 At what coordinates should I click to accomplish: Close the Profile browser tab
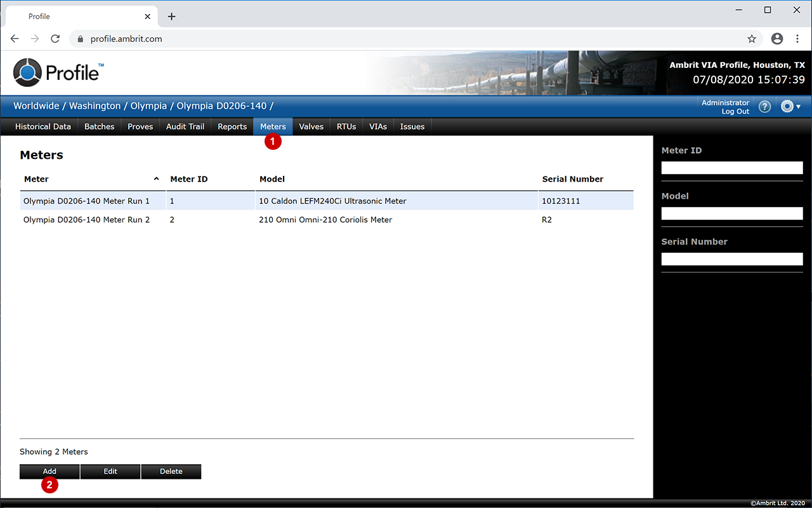148,17
